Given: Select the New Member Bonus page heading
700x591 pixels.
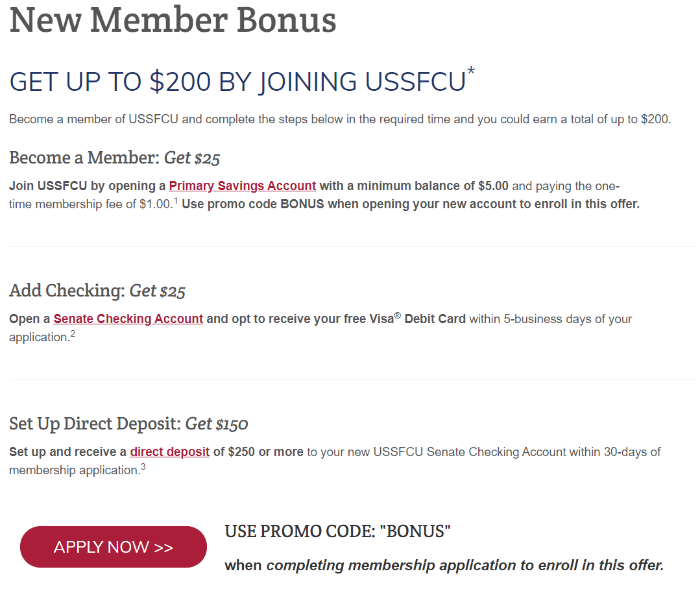Looking at the screenshot, I should pos(173,20).
